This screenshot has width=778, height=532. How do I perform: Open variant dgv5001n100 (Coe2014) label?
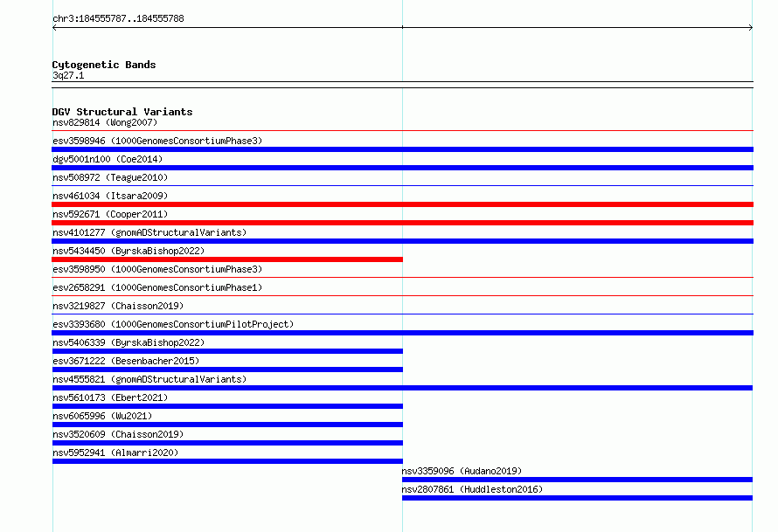108,159
